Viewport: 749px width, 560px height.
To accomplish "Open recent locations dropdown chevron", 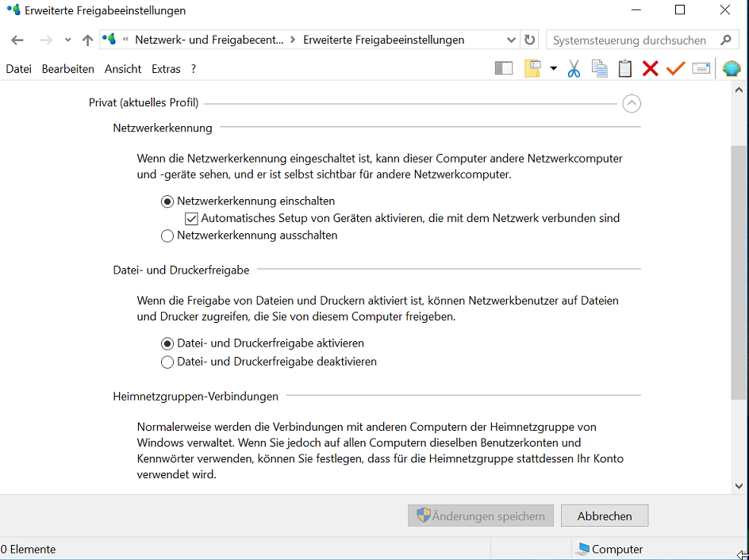I will pos(67,40).
